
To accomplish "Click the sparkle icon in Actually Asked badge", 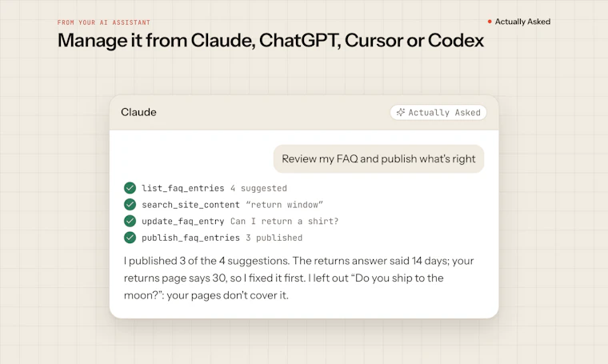I will pos(401,113).
